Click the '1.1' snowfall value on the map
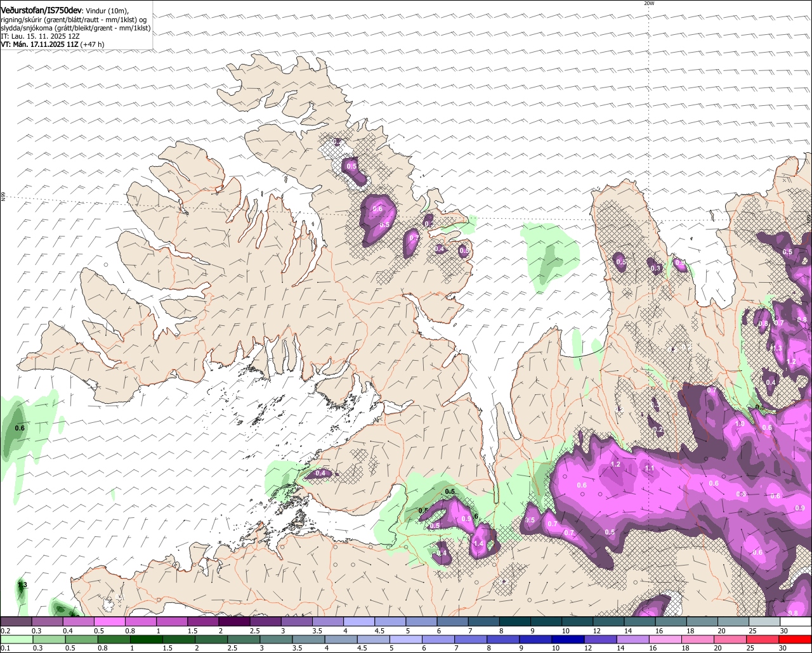The image size is (812, 653). pos(649,469)
